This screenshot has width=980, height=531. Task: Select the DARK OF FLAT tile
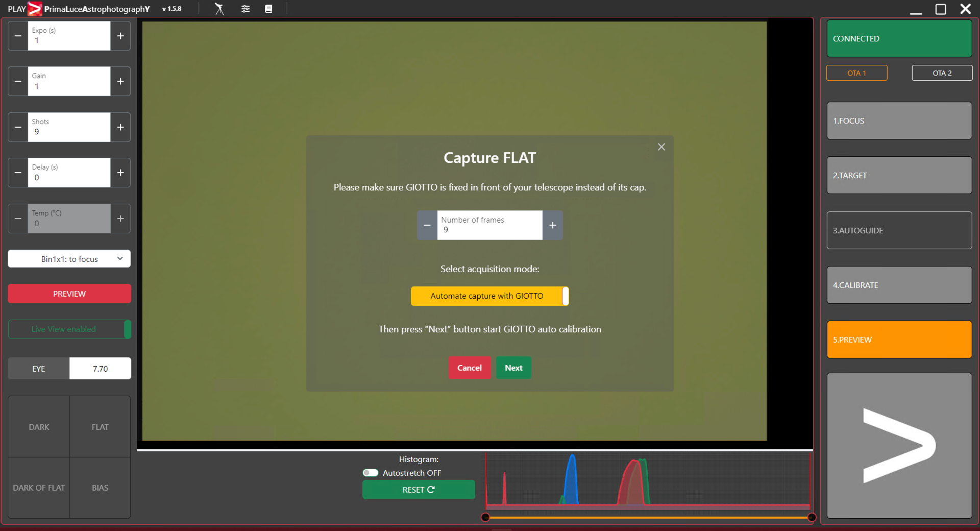point(39,488)
